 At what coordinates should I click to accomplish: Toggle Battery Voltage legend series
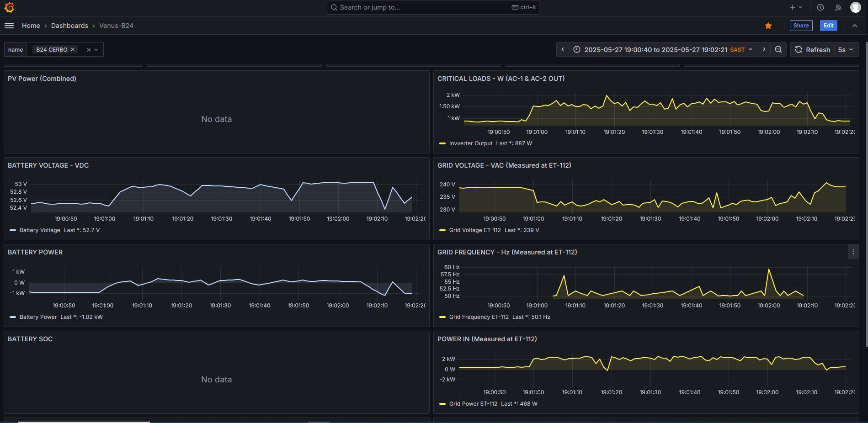pyautogui.click(x=40, y=230)
